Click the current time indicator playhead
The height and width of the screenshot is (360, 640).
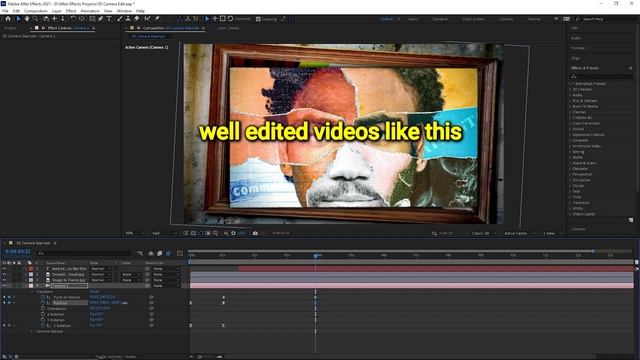(316, 256)
